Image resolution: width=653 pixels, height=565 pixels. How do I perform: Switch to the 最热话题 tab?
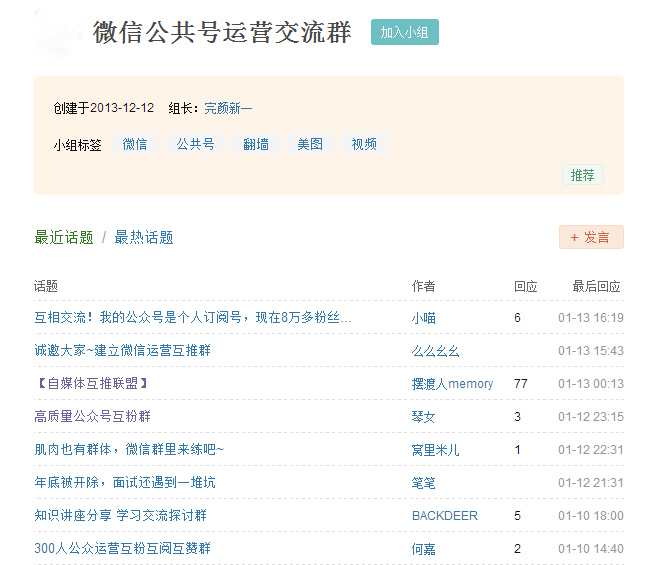pyautogui.click(x=144, y=237)
